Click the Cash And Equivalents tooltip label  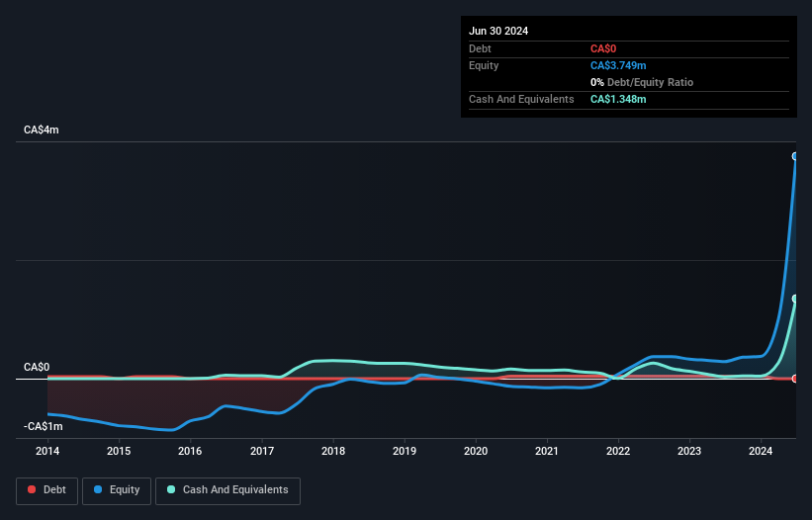tap(521, 99)
